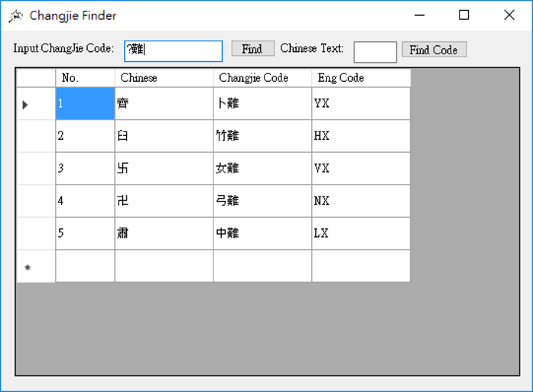Viewport: 533px width, 392px height.
Task: Click the Changjie Finder app icon in title bar
Action: (15, 16)
